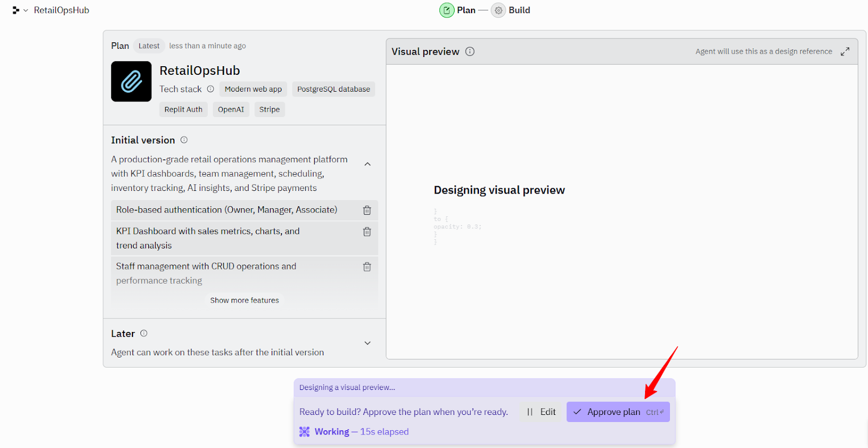The height and width of the screenshot is (448, 868).
Task: Collapse the Initial version section
Action: click(x=367, y=164)
